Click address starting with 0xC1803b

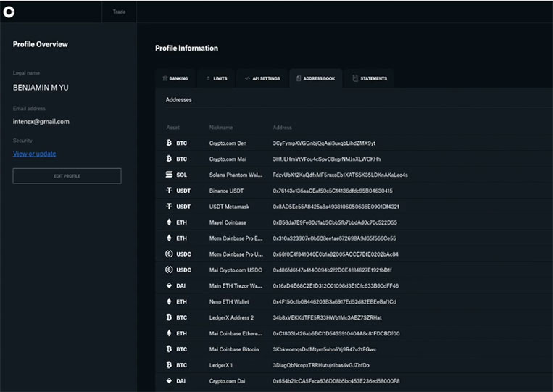click(x=336, y=333)
